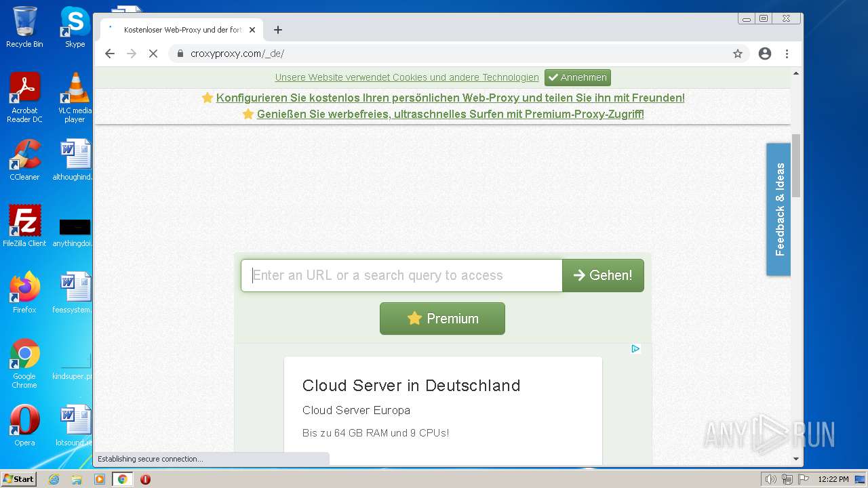Open the Feedback & Ideas side tab
This screenshot has height=488, width=868.
778,209
